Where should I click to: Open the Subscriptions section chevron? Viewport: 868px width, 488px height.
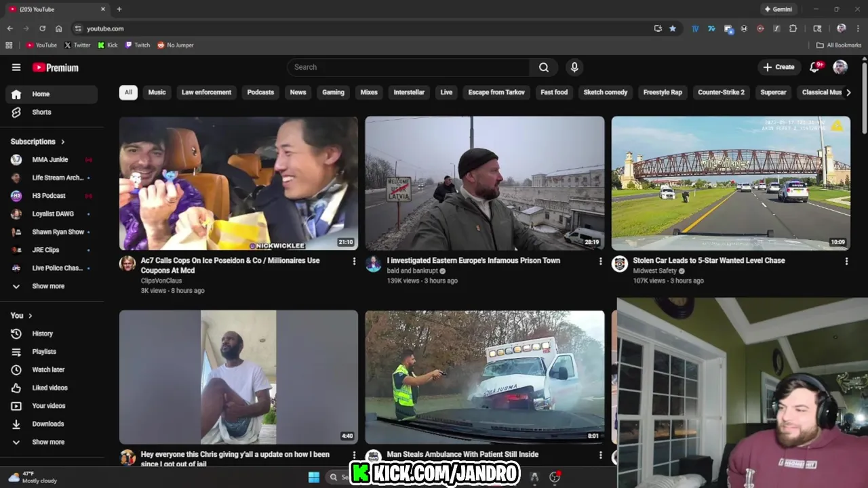coord(63,142)
